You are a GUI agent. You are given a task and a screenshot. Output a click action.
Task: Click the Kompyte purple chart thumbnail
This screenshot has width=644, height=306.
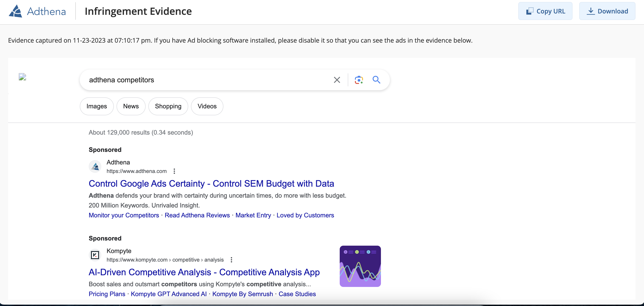click(360, 266)
